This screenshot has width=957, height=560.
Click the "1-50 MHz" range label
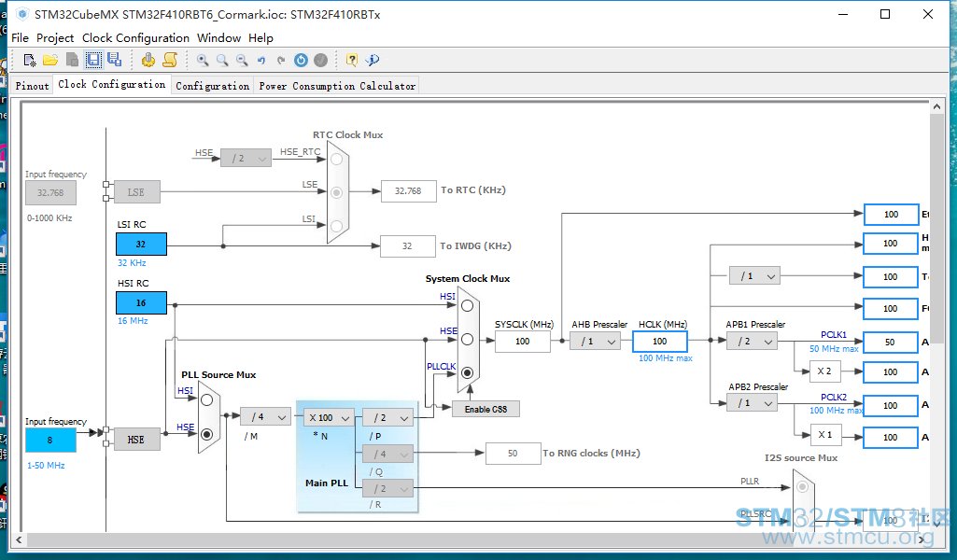click(46, 466)
